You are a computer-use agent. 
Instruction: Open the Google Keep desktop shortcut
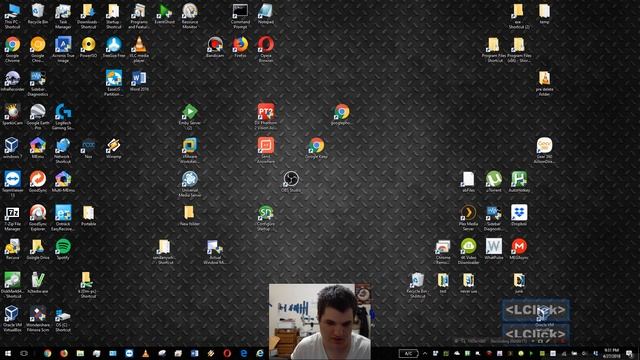tap(316, 148)
